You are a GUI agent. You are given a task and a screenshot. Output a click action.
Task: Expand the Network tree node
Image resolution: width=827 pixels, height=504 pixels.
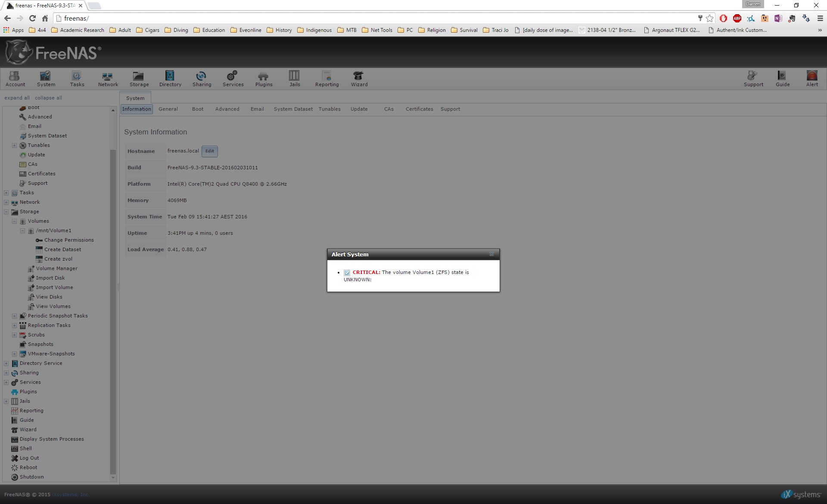(x=6, y=202)
